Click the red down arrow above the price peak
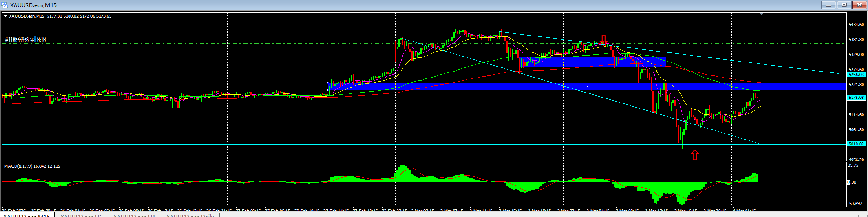Image resolution: width=868 pixels, height=217 pixels. click(603, 39)
